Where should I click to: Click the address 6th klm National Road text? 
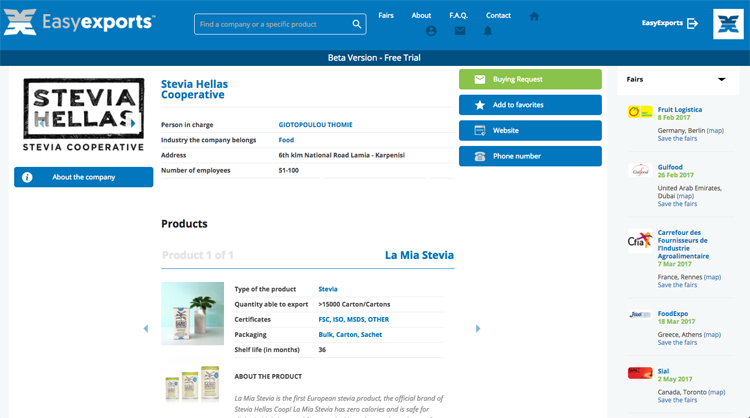tap(342, 155)
